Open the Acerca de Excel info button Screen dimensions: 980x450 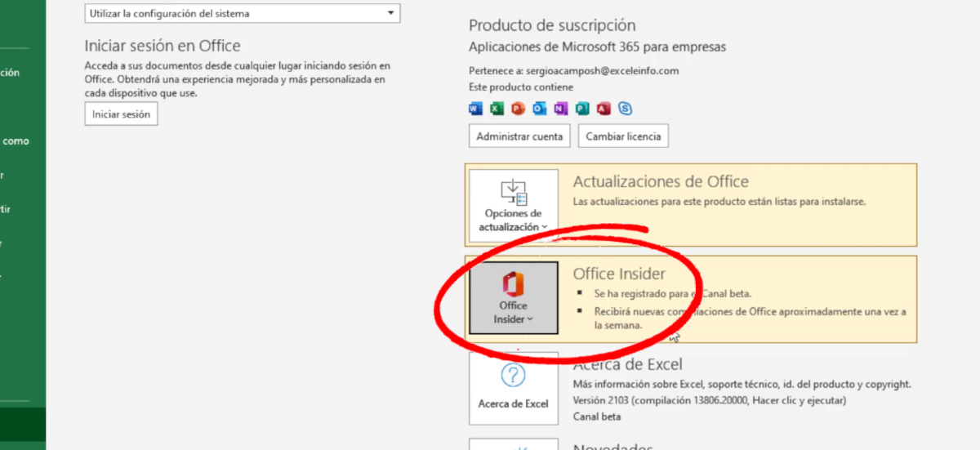click(514, 388)
